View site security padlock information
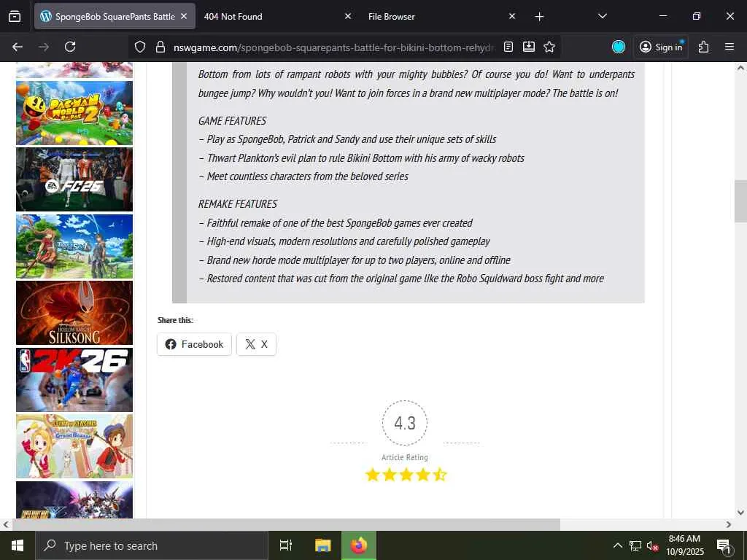Screen dimensions: 747x560 160,47
